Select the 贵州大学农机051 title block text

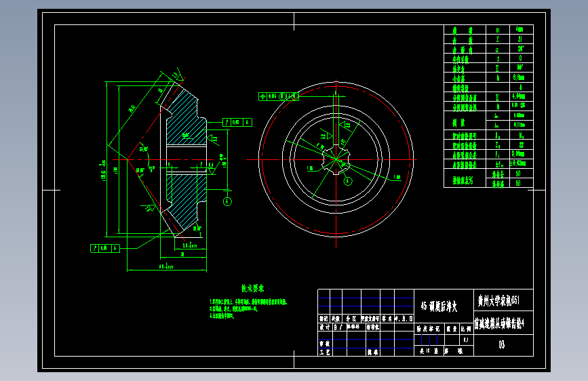tap(498, 300)
